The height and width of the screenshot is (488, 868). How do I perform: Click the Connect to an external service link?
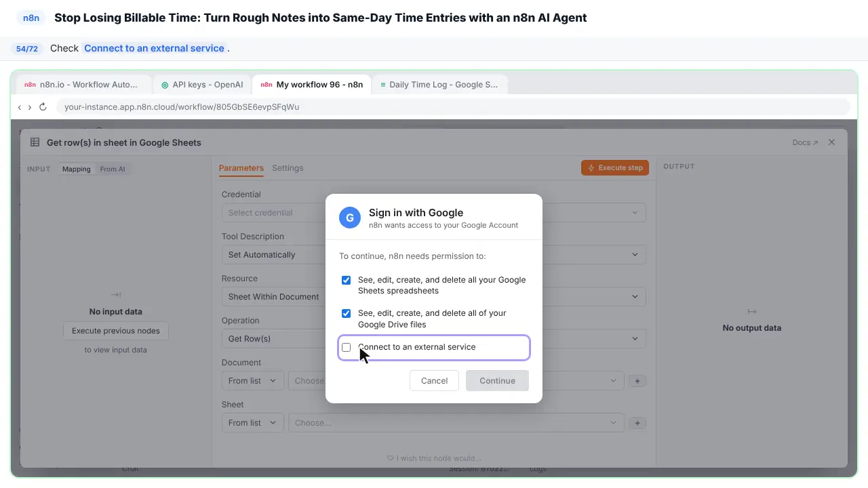tap(155, 48)
